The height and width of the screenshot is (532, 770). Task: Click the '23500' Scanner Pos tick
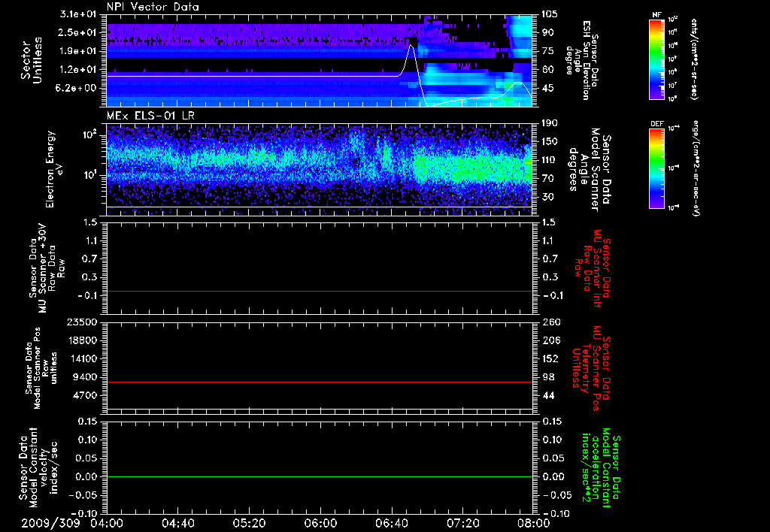coord(83,322)
